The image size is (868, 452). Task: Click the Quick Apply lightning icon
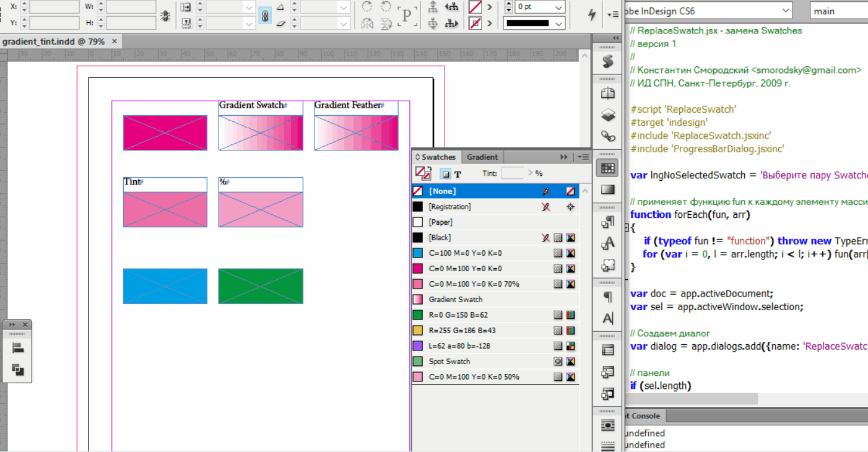(592, 15)
